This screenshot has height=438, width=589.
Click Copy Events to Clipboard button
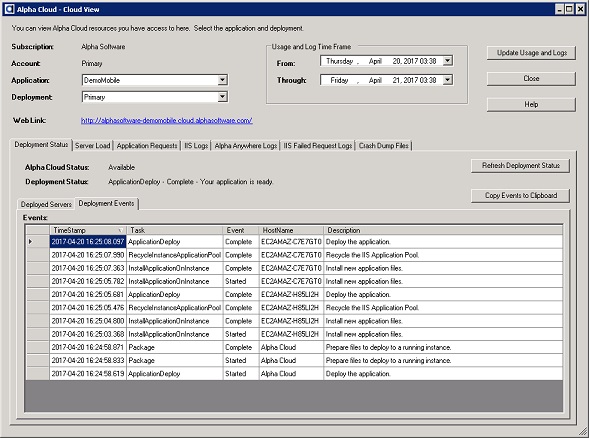click(x=520, y=196)
